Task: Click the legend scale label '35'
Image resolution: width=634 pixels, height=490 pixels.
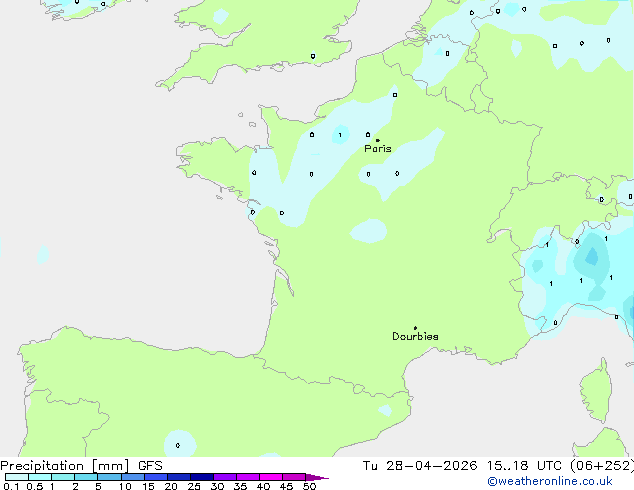Action: (x=240, y=486)
